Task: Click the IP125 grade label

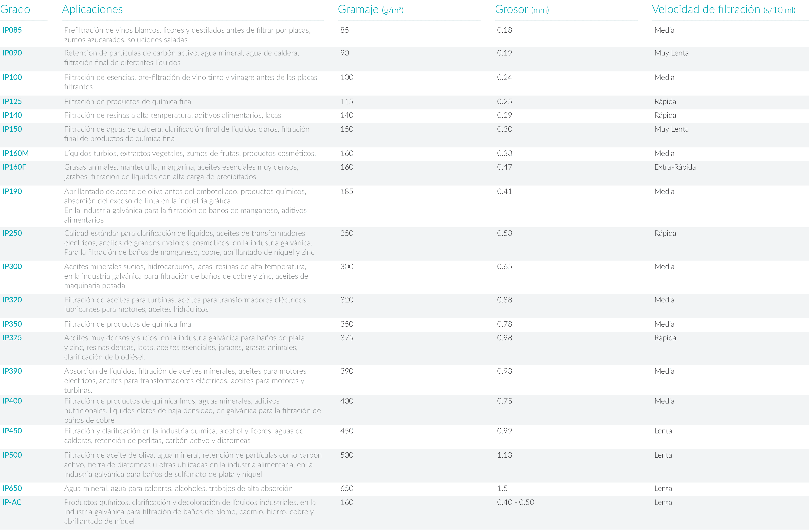Action: tap(12, 102)
